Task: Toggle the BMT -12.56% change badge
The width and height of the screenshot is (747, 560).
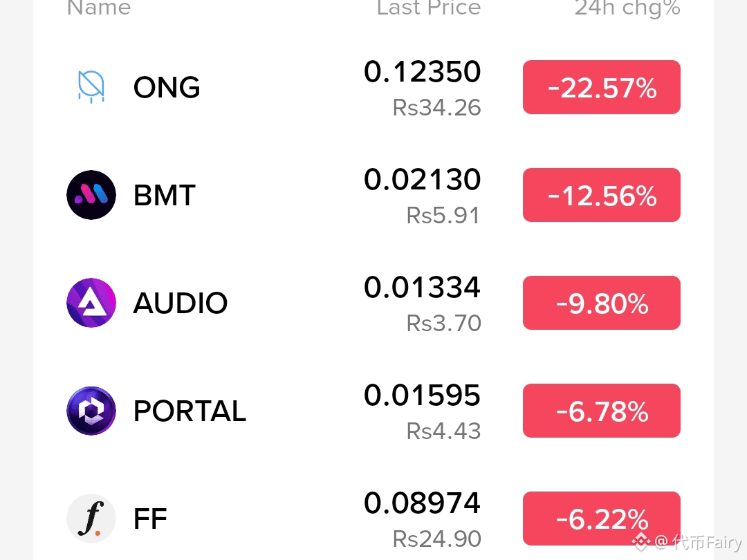Action: point(602,195)
